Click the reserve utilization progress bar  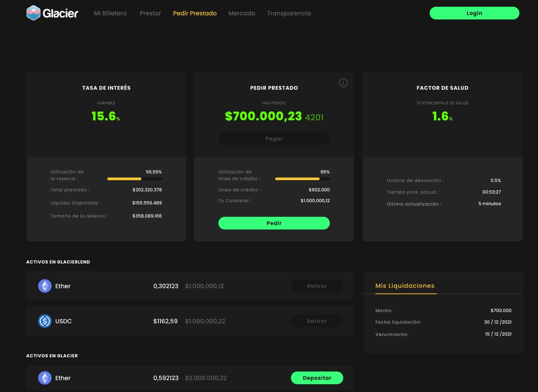[134, 179]
